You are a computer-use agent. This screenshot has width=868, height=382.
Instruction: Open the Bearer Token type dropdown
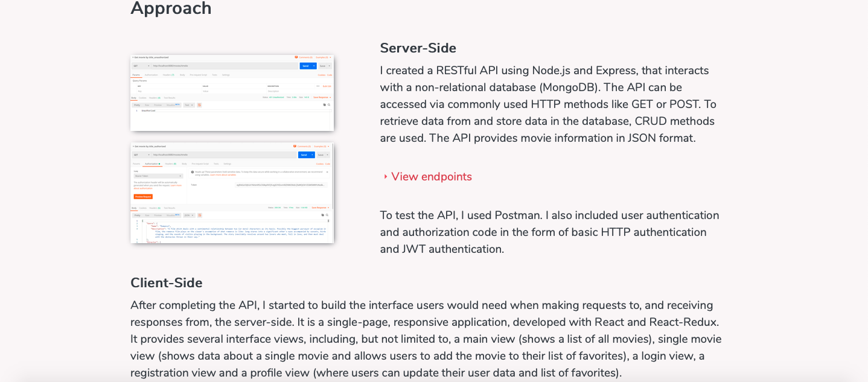point(158,176)
